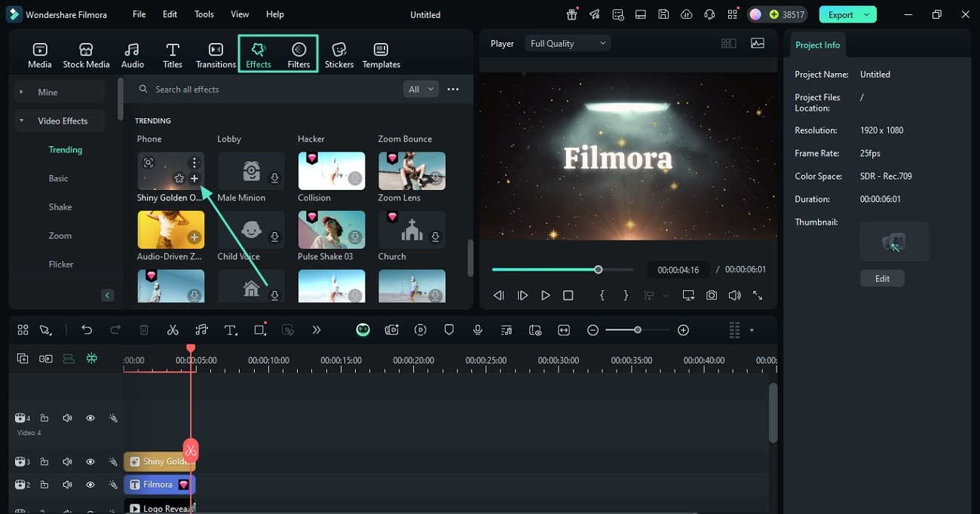The height and width of the screenshot is (514, 980).
Task: Move the player progress slider handle
Action: 599,269
